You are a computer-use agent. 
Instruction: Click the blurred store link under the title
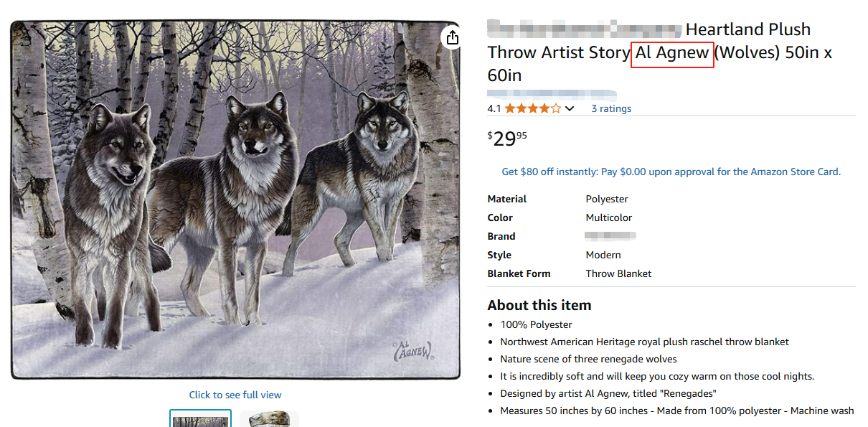(x=552, y=93)
